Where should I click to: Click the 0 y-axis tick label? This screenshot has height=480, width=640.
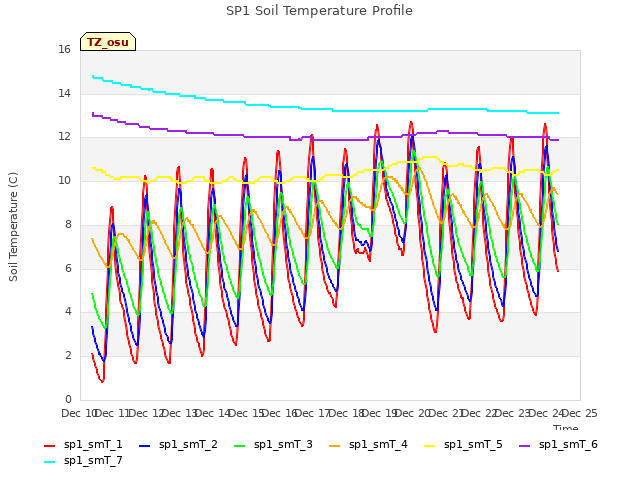(68, 399)
